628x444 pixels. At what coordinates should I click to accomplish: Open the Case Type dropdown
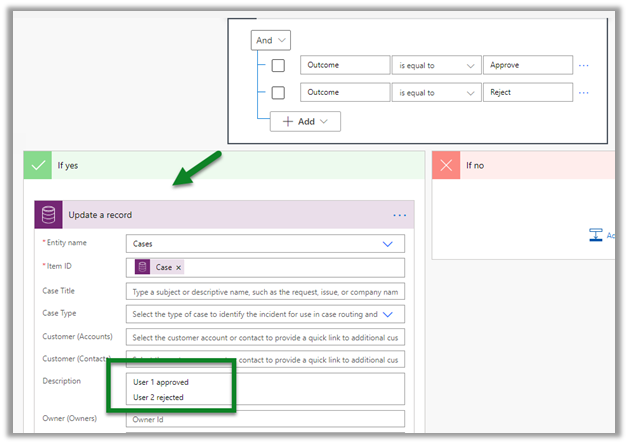coord(387,314)
